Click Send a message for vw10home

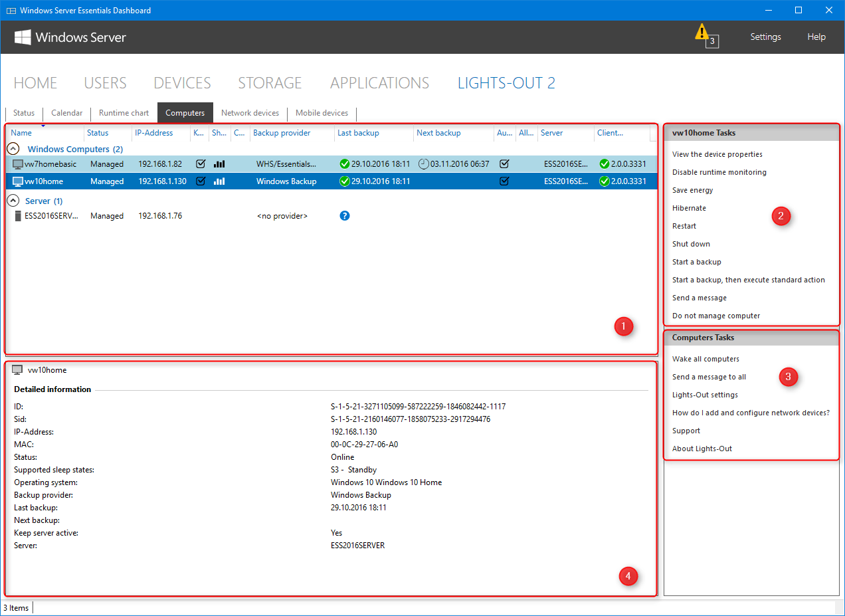pyautogui.click(x=700, y=298)
